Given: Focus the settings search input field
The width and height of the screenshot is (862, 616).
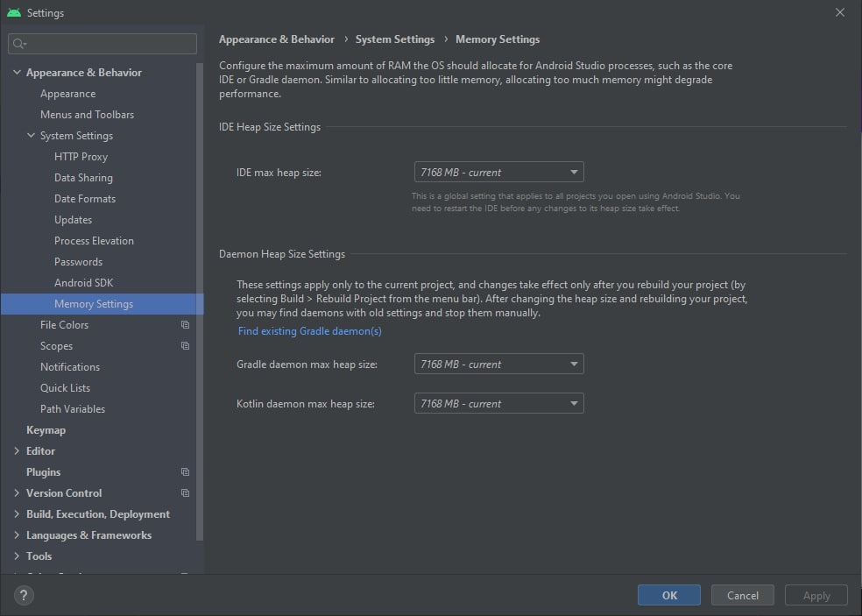Looking at the screenshot, I should point(102,44).
